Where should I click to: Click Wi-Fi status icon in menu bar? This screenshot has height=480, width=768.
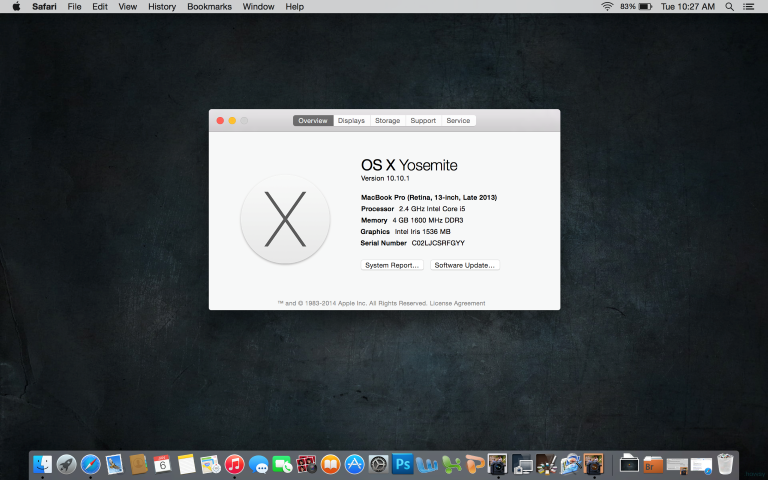(607, 6)
